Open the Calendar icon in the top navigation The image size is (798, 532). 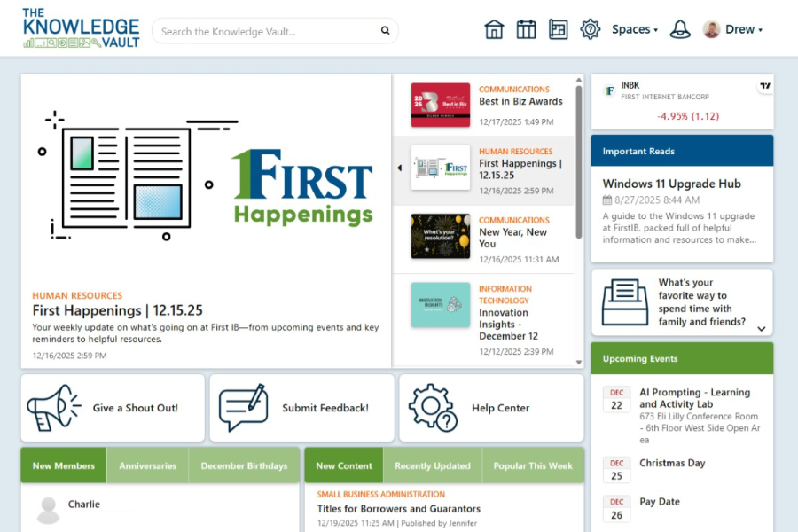526,28
